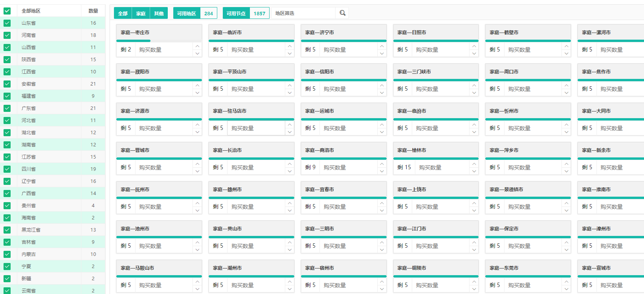Screen dimensions: 644x294
Task: Decrease quantity for 家庭—济宁市
Action: click(382, 53)
